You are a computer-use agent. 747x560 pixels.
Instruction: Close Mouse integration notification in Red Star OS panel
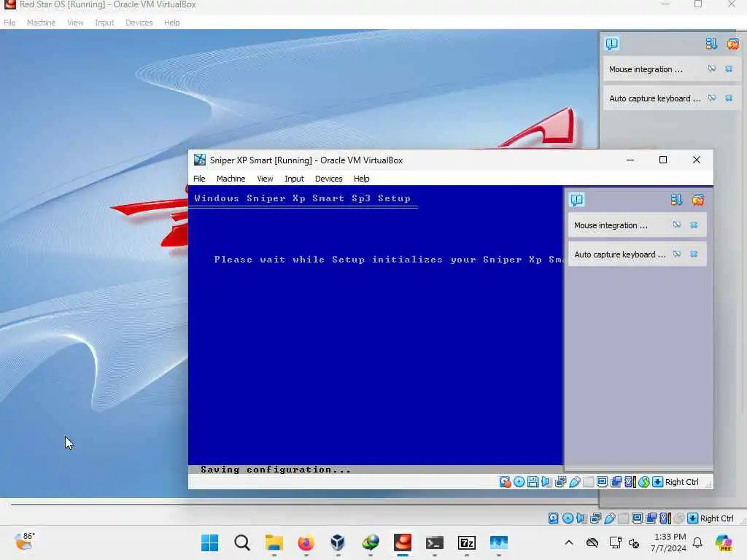(x=729, y=69)
